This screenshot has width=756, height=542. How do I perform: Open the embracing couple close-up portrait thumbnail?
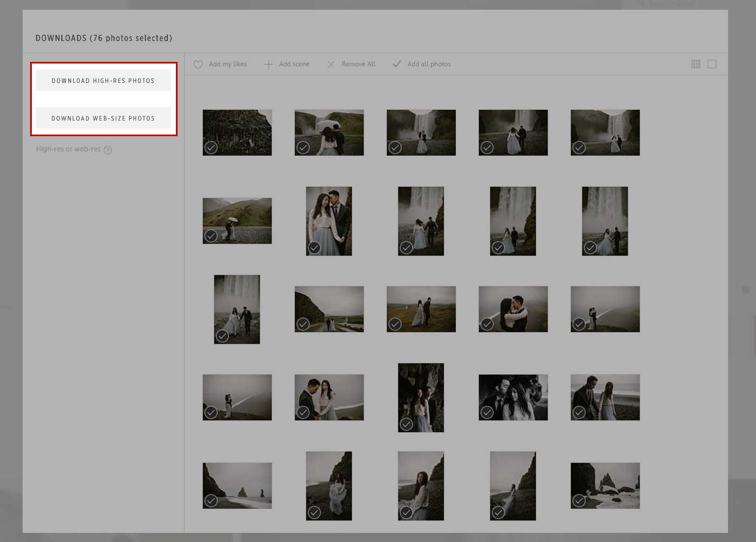point(329,221)
